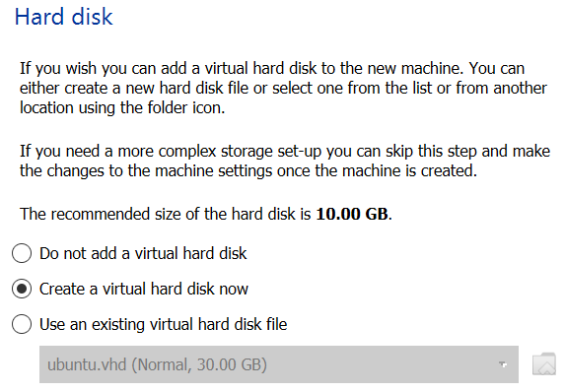Click the 'If you wish you can add' paragraph
The height and width of the screenshot is (392, 565).
pos(284,89)
